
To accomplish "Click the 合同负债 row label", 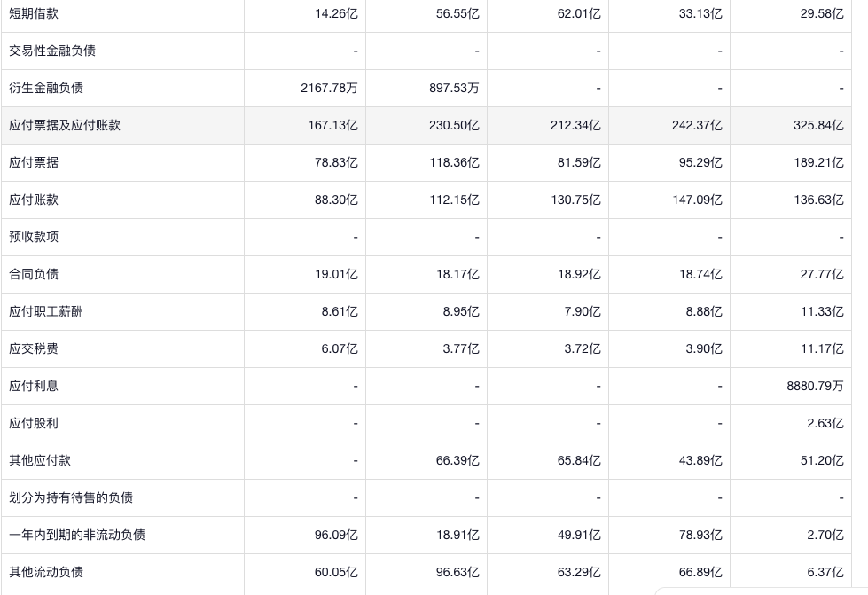I will (34, 274).
